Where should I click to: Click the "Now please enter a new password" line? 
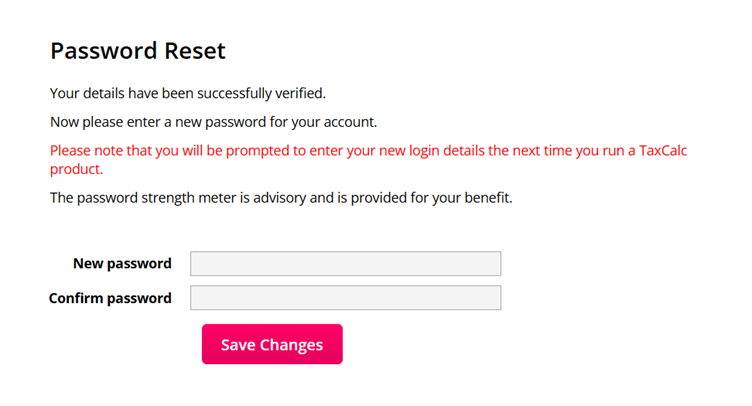[213, 122]
